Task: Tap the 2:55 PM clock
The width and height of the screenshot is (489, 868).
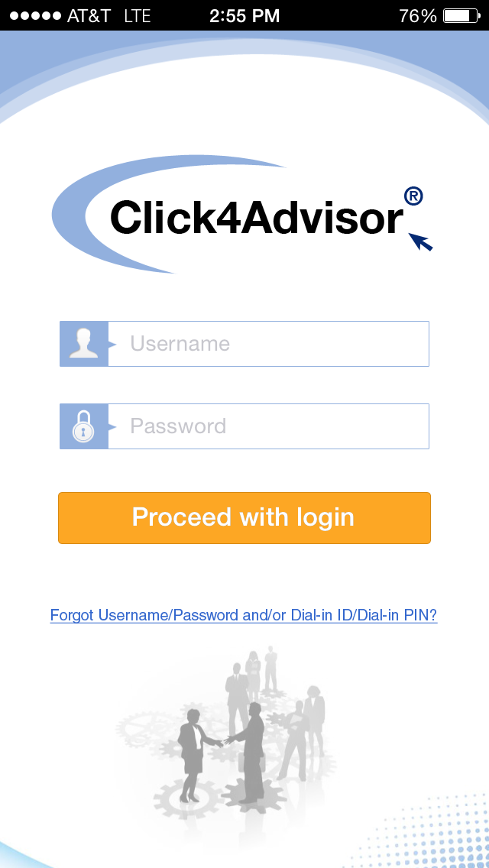Action: pyautogui.click(x=244, y=16)
